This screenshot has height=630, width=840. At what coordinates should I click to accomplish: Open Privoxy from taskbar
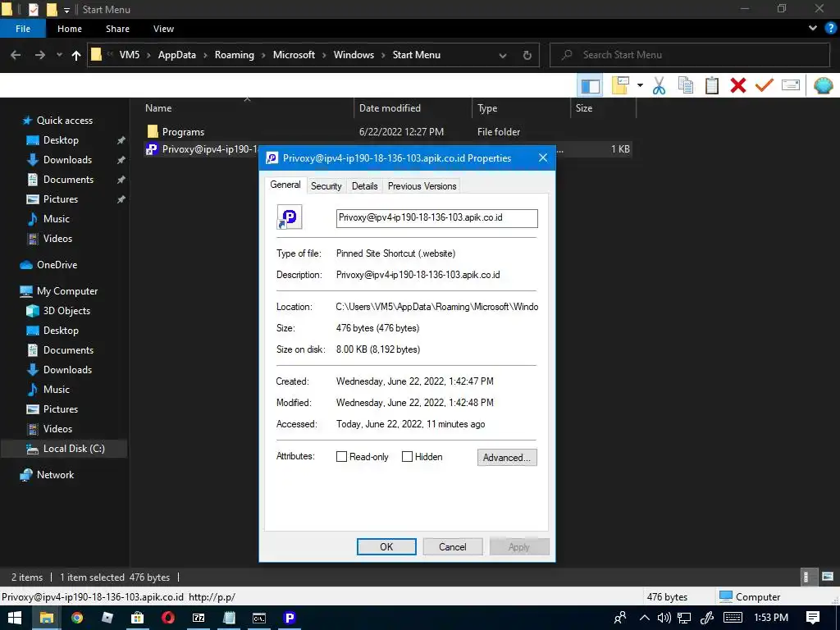(290, 618)
